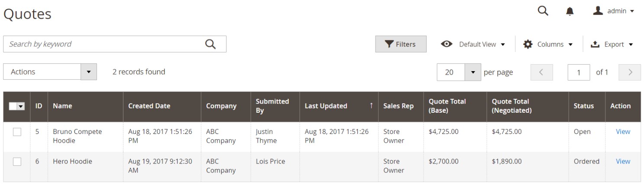Expand the per page count dropdown

point(473,72)
